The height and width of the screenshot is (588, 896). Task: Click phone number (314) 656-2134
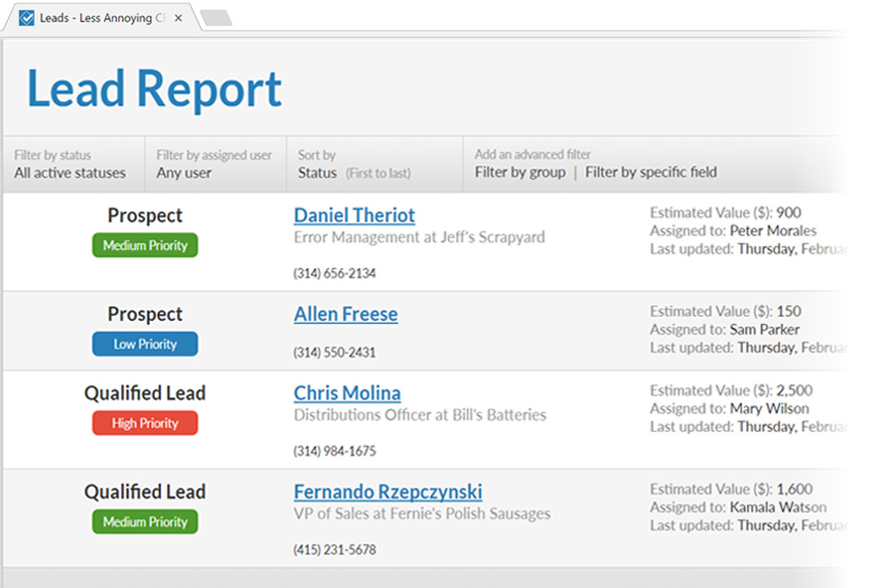(335, 274)
